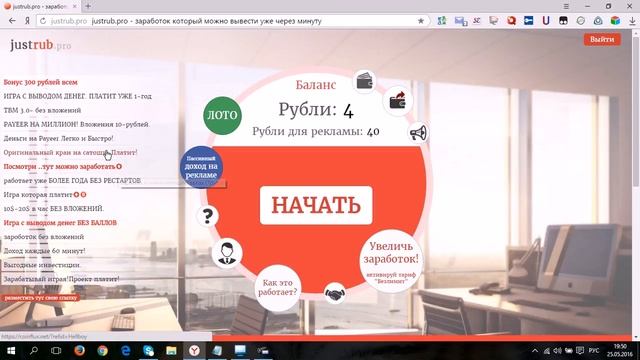
Task: Click the question mark help icon
Action: [x=207, y=216]
